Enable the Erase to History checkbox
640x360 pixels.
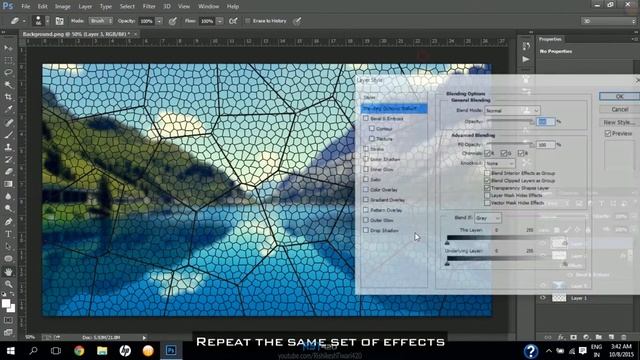(x=247, y=21)
